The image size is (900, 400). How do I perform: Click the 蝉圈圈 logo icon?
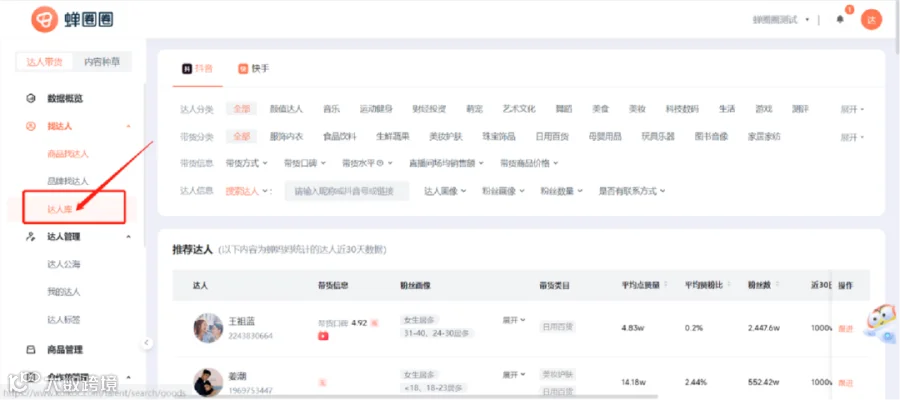(x=44, y=20)
